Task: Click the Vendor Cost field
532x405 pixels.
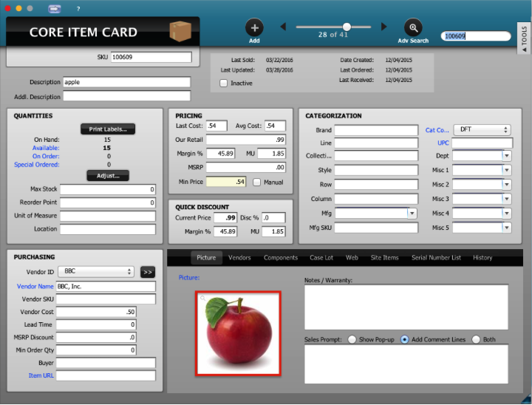Action: click(x=96, y=312)
